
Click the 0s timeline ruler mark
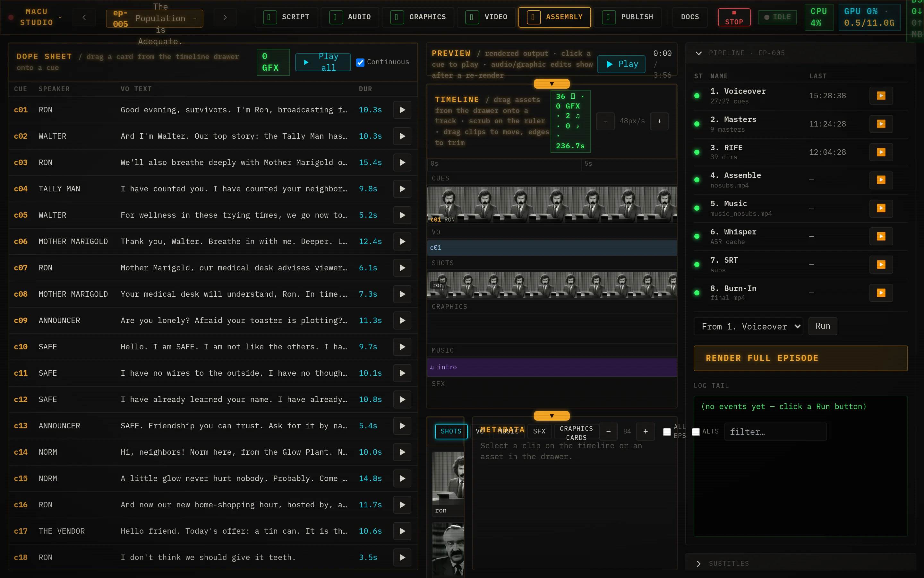coord(434,164)
